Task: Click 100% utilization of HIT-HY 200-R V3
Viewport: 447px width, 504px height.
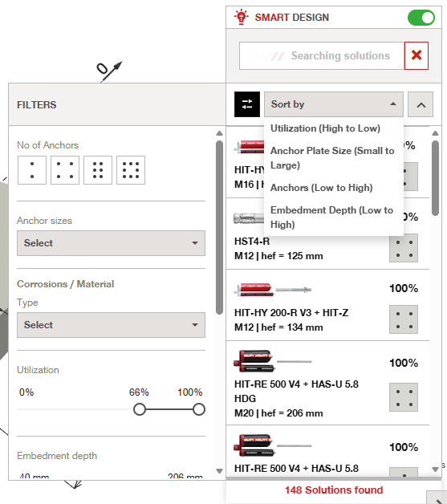Action: 404,288
